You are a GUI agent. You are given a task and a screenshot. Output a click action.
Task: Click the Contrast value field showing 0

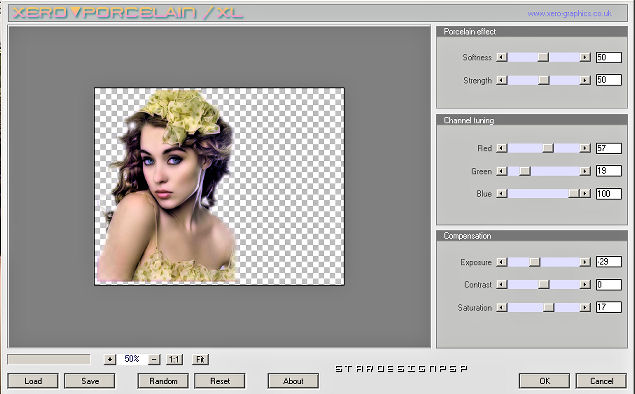click(x=609, y=285)
